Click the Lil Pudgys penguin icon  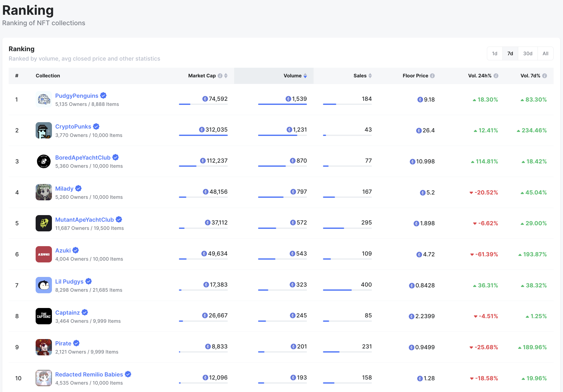(x=44, y=285)
